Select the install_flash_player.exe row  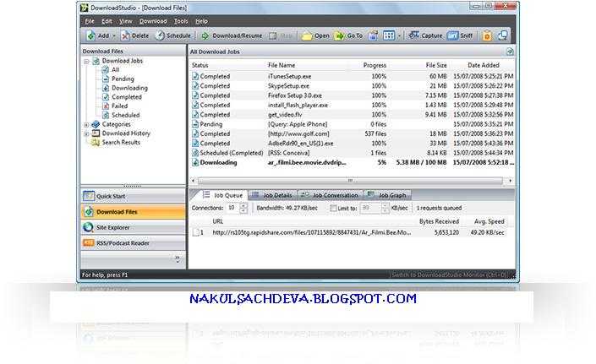coord(353,105)
